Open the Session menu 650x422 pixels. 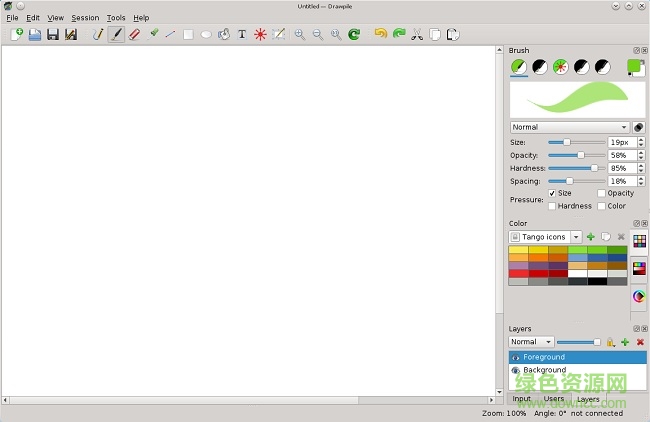coord(85,18)
